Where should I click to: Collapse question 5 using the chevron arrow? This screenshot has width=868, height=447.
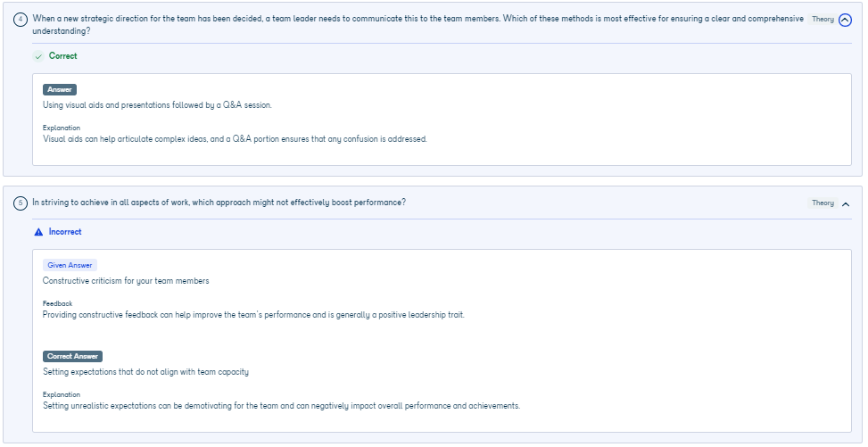pos(846,204)
